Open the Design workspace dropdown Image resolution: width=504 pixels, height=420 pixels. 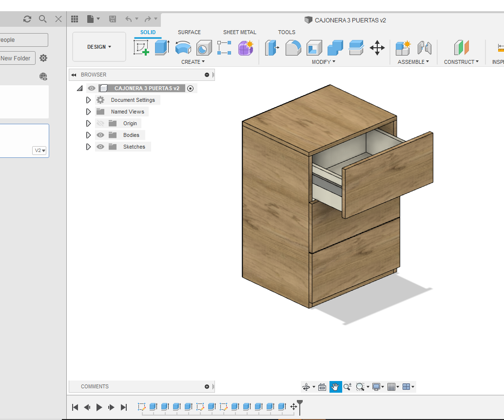[99, 47]
